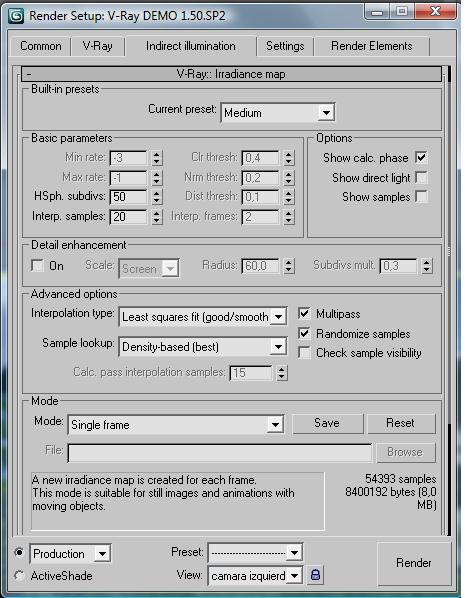Enable Show samples checkbox
Image resolution: width=465 pixels, height=598 pixels.
[x=421, y=197]
